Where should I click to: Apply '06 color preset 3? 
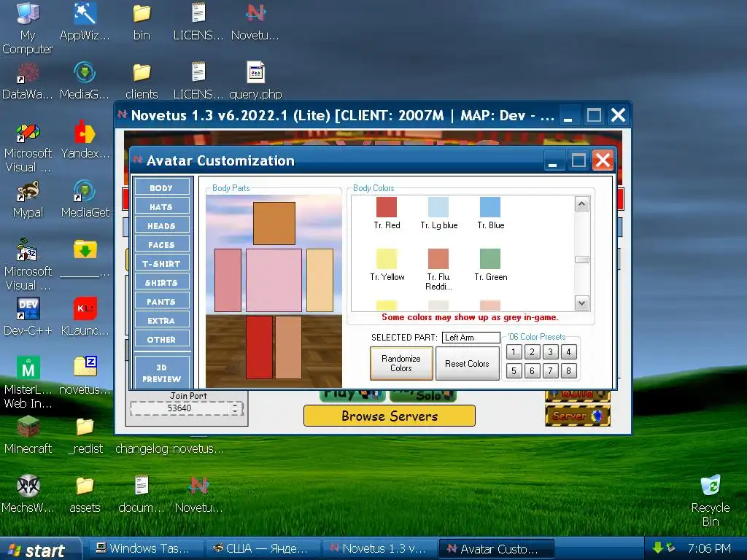tap(550, 352)
